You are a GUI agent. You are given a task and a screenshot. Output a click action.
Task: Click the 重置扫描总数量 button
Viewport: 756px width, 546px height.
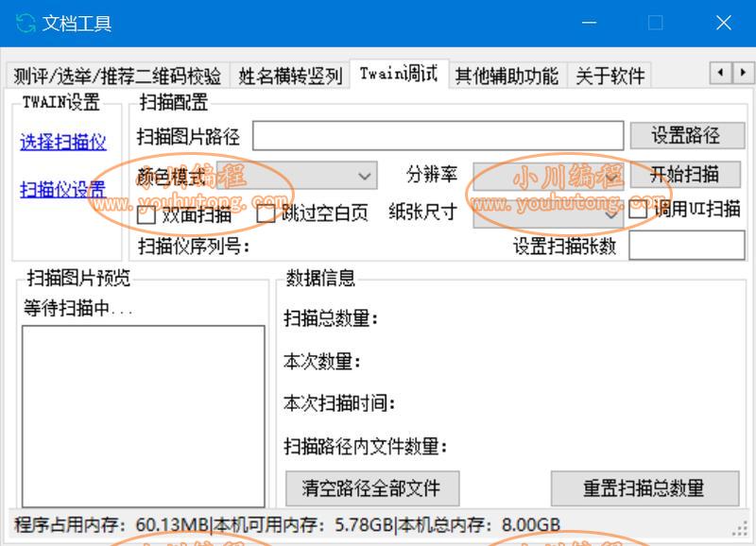[644, 488]
